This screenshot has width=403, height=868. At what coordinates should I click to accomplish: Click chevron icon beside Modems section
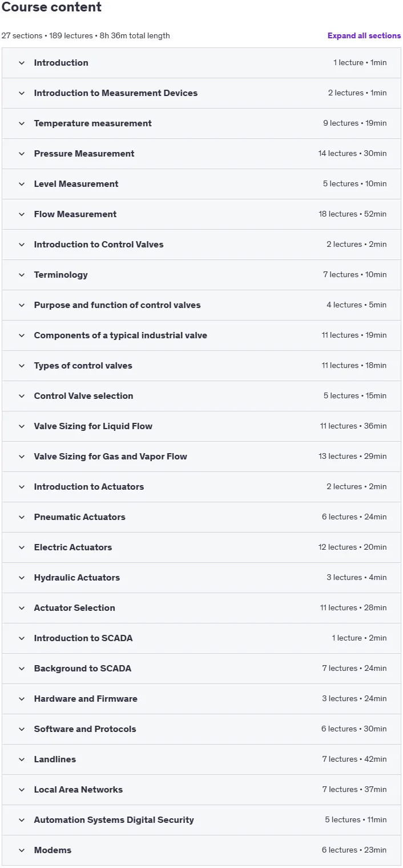[x=22, y=850]
